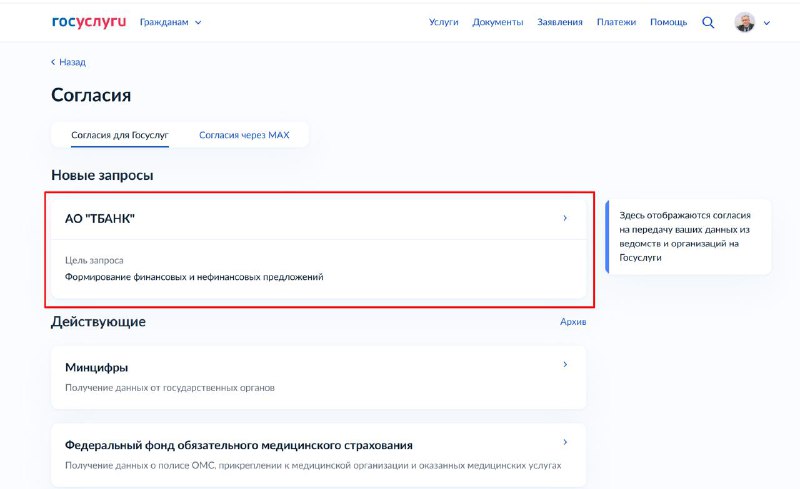The height and width of the screenshot is (489, 800).
Task: Open the Помощь menu item
Action: (668, 22)
